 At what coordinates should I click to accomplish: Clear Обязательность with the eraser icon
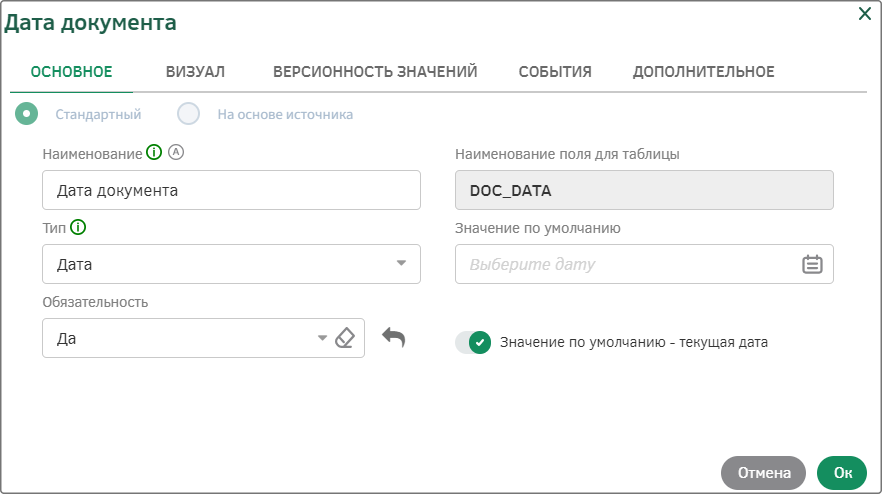pos(345,338)
